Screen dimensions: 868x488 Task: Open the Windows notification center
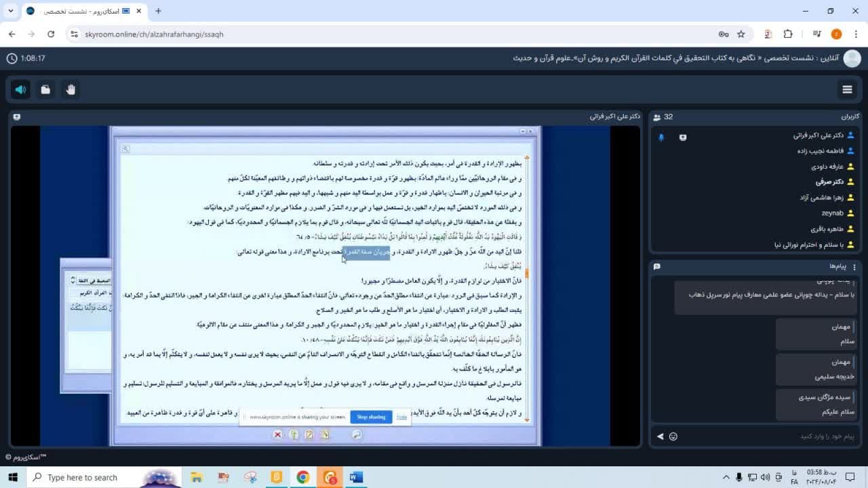point(850,477)
